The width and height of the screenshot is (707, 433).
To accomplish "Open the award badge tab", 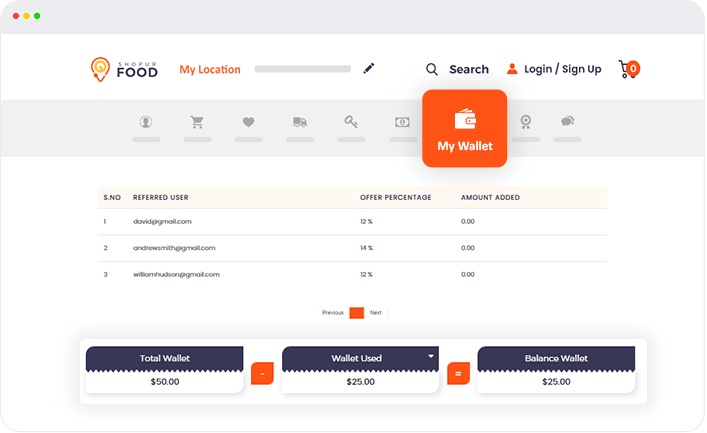I will [526, 122].
